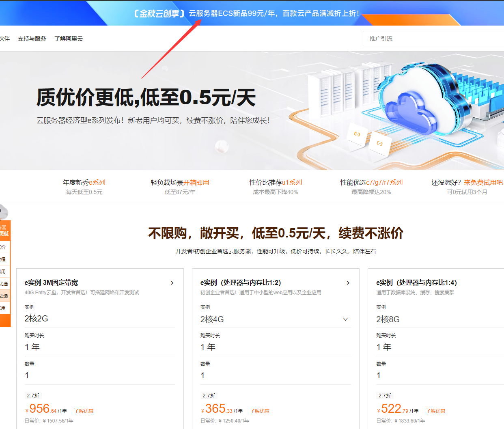Image resolution: width=504 pixels, height=429 pixels.
Task: Click 40G Entry云盘 description text
Action: click(x=82, y=293)
